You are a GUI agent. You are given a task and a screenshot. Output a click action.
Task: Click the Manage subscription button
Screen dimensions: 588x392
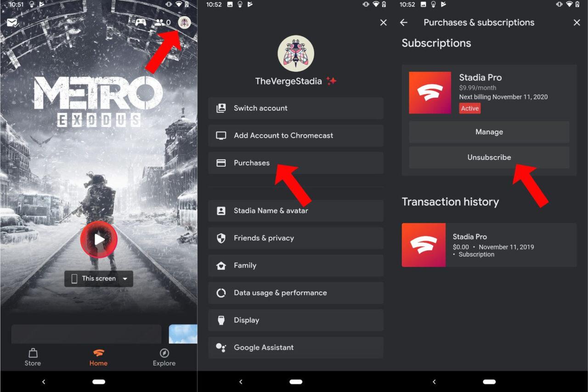coord(489,132)
